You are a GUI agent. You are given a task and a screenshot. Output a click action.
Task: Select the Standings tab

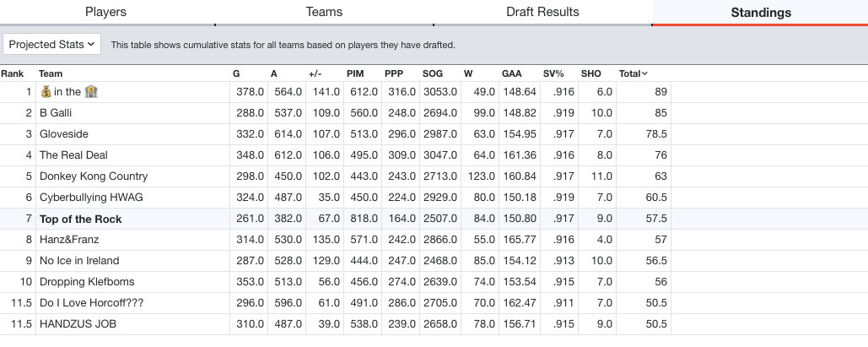pos(761,13)
